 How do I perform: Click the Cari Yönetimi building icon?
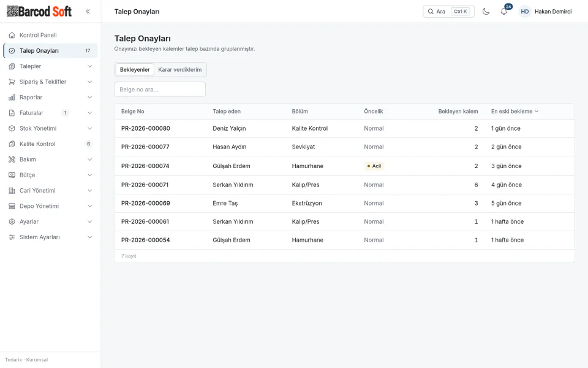(12, 191)
